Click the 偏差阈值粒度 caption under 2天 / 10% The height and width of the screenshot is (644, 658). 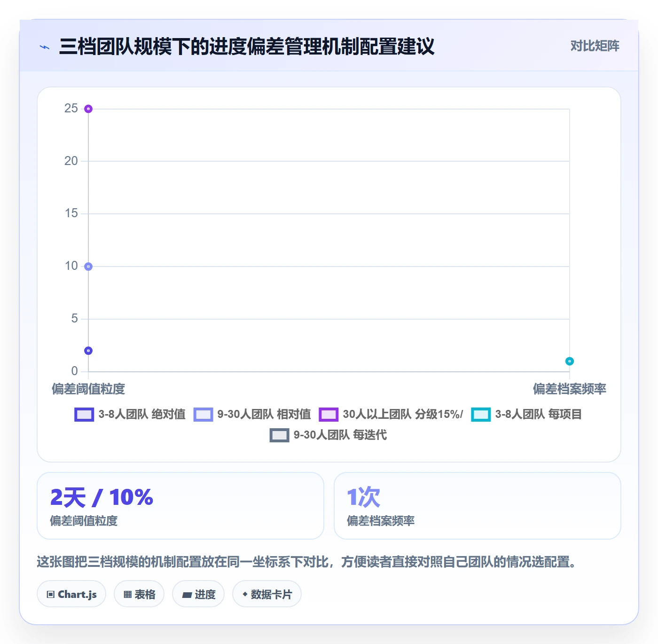84,521
